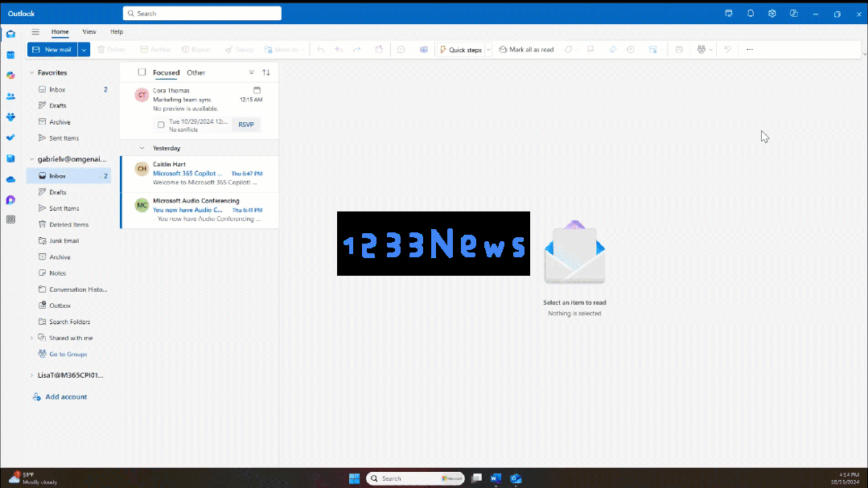This screenshot has width=868, height=488.
Task: Click the Print icon in toolbar
Action: coord(679,50)
